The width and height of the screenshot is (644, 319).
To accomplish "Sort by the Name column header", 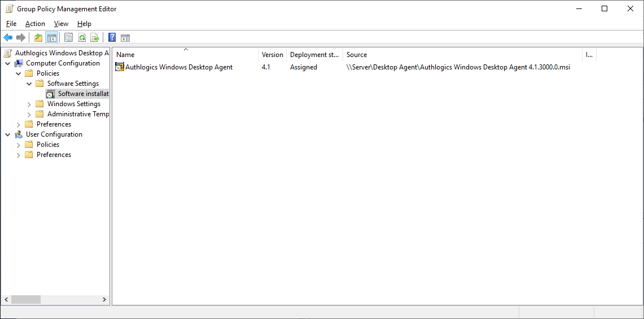I will tap(186, 55).
